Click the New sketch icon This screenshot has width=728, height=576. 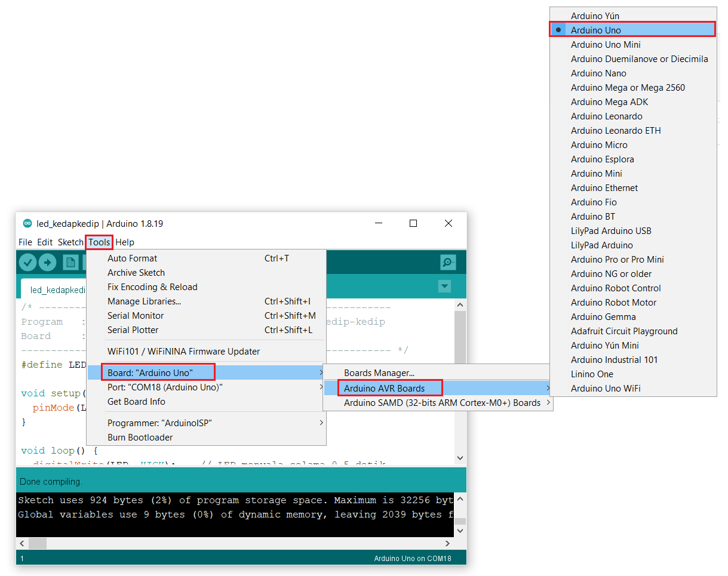point(70,262)
